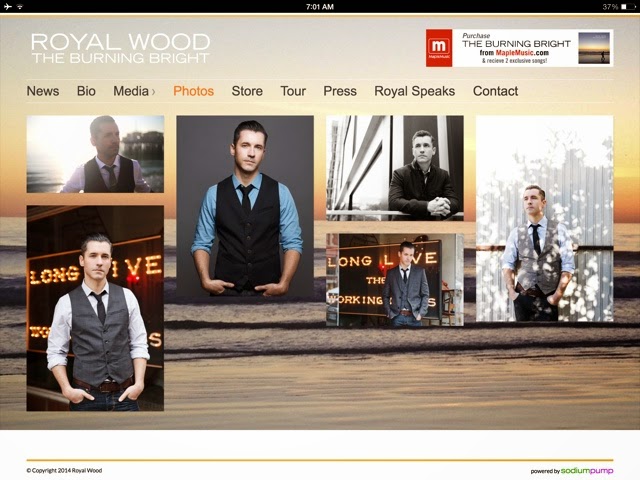640x480 pixels.
Task: Click the red MapleMusic logo icon
Action: click(x=439, y=48)
